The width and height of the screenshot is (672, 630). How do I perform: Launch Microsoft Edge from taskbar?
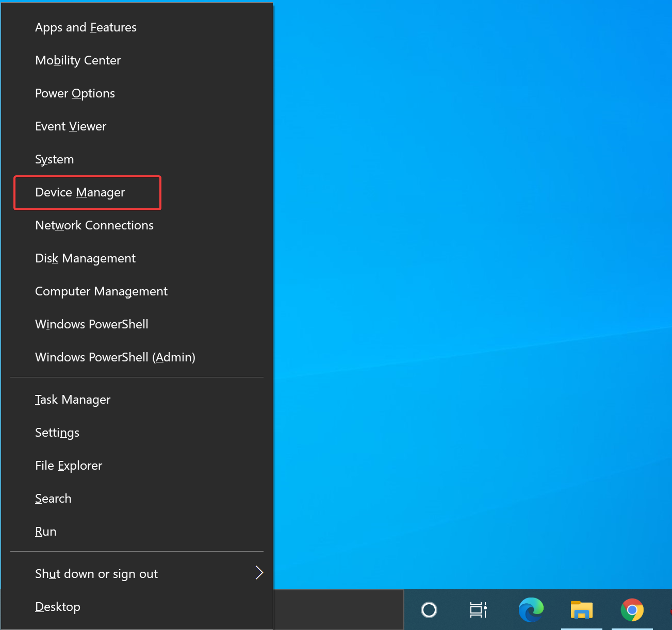pos(531,610)
